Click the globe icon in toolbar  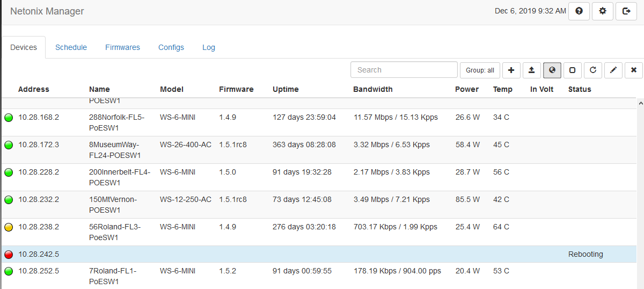552,70
